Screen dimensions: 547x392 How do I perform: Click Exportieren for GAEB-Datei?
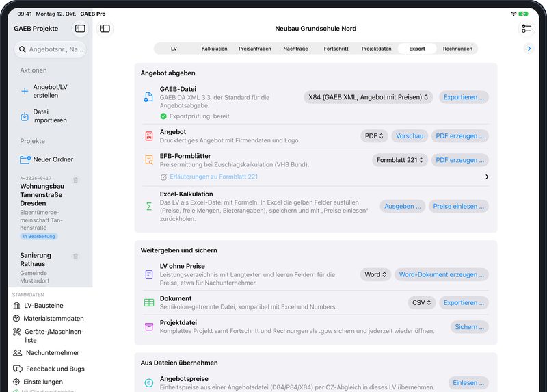coord(464,97)
